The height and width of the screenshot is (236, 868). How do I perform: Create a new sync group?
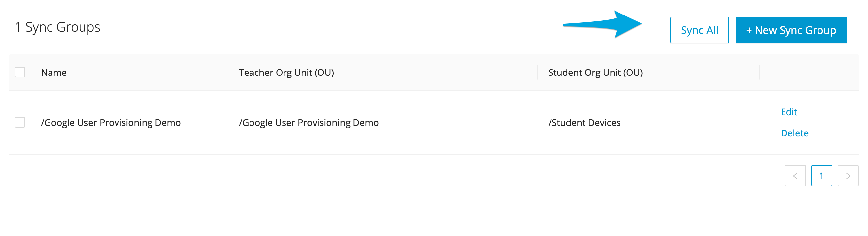click(x=791, y=30)
